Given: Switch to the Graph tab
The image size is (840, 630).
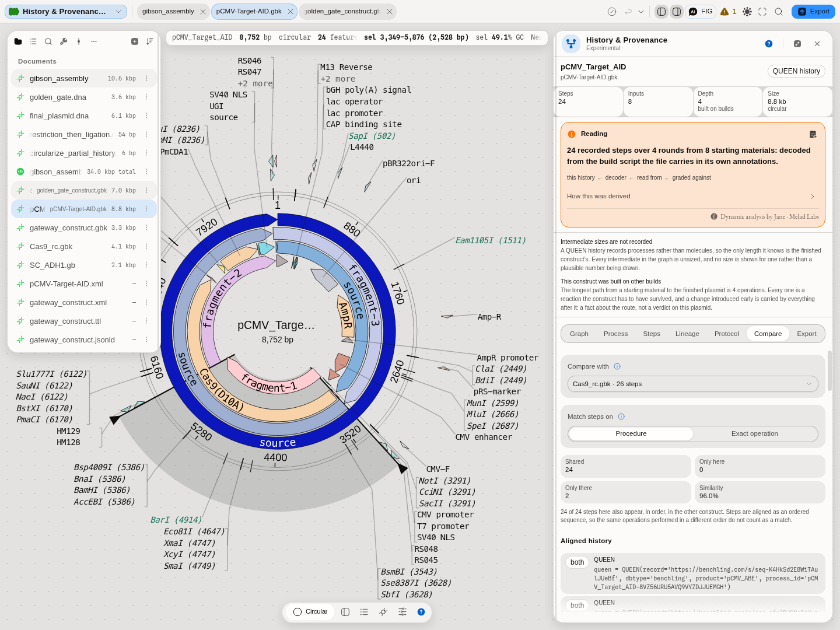Looking at the screenshot, I should coord(579,334).
